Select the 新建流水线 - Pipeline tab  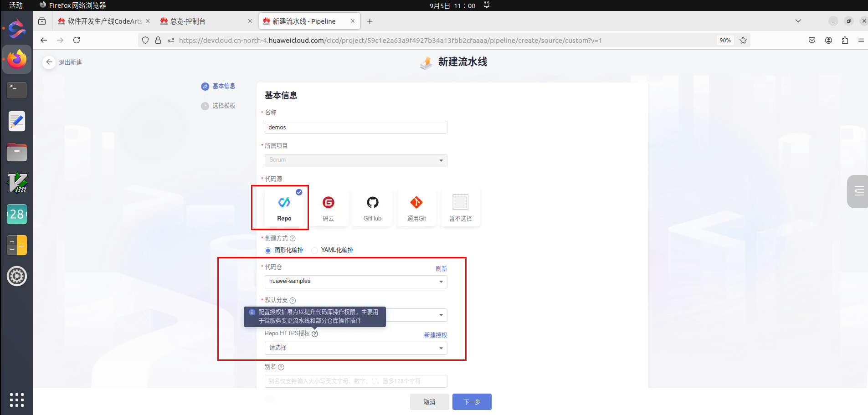309,21
